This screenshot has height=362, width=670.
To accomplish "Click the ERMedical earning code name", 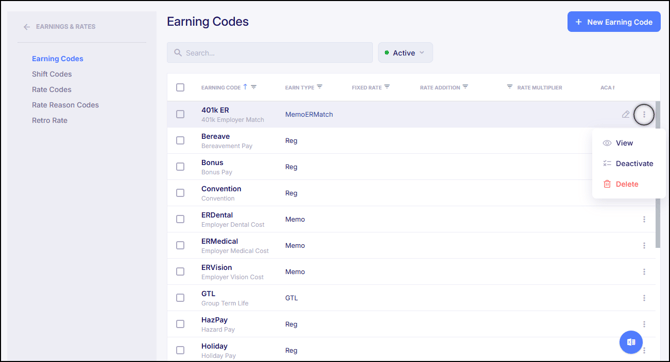I will pos(220,241).
